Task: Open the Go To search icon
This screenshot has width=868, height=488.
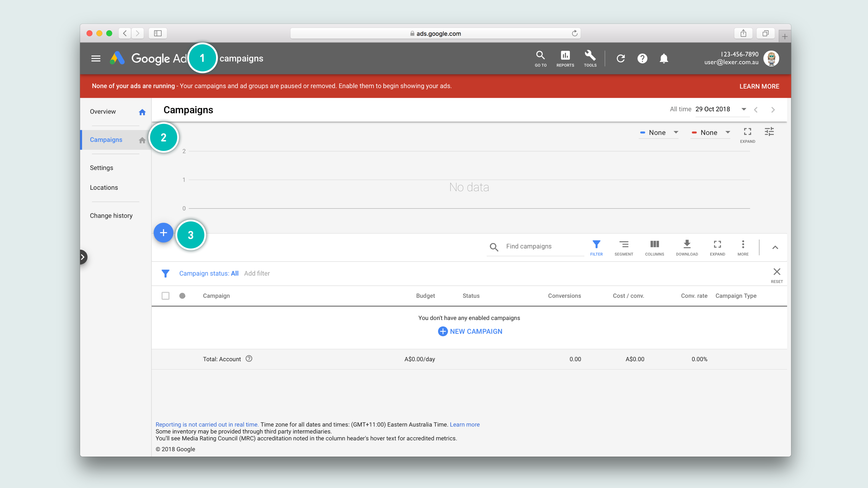Action: [x=540, y=58]
